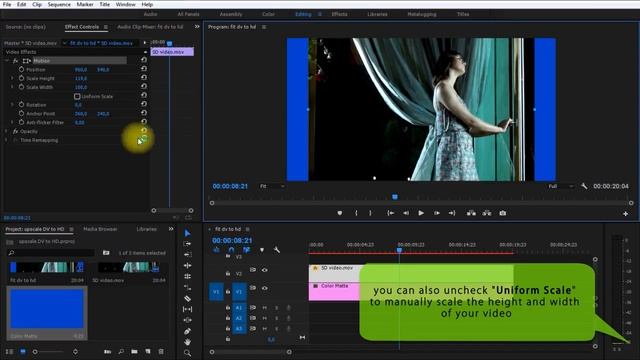Select the Selection tool arrow
Image resolution: width=640 pixels, height=360 pixels.
click(x=187, y=233)
